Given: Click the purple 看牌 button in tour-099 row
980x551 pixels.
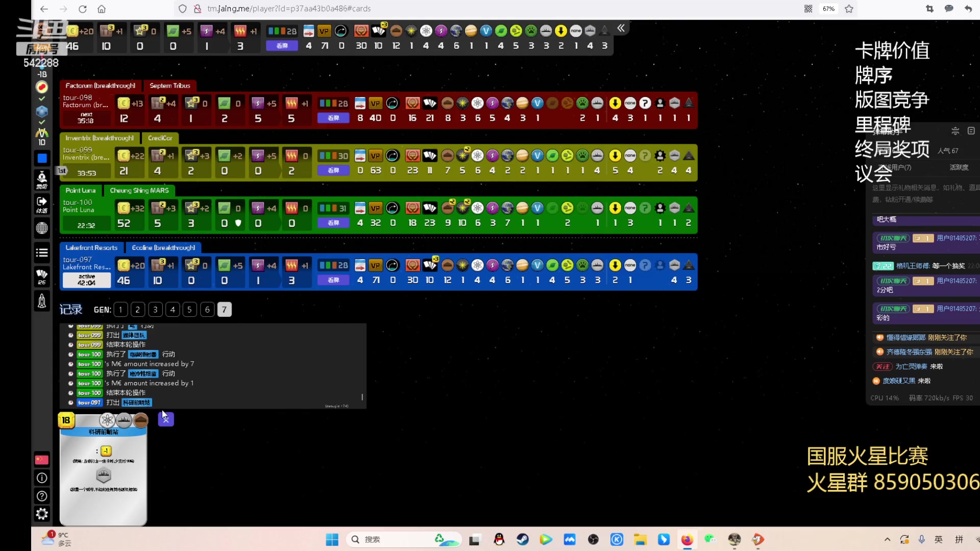Looking at the screenshot, I should 333,170.
